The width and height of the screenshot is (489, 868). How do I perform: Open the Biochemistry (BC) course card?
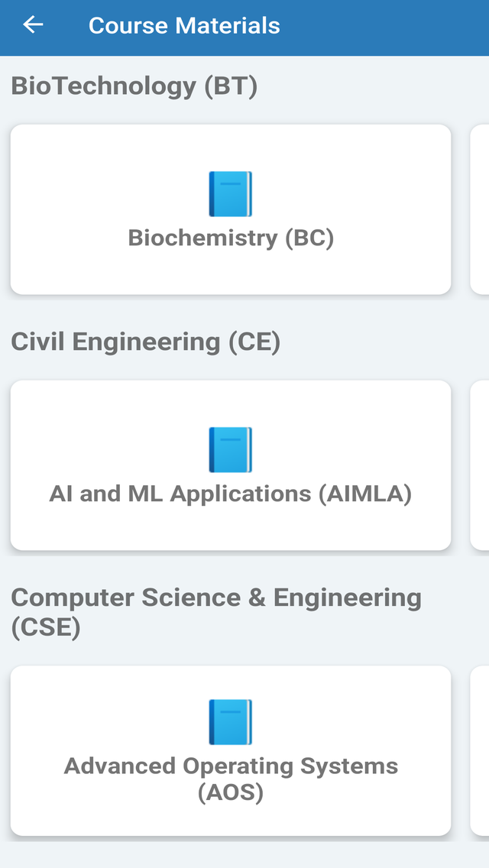[x=230, y=209]
